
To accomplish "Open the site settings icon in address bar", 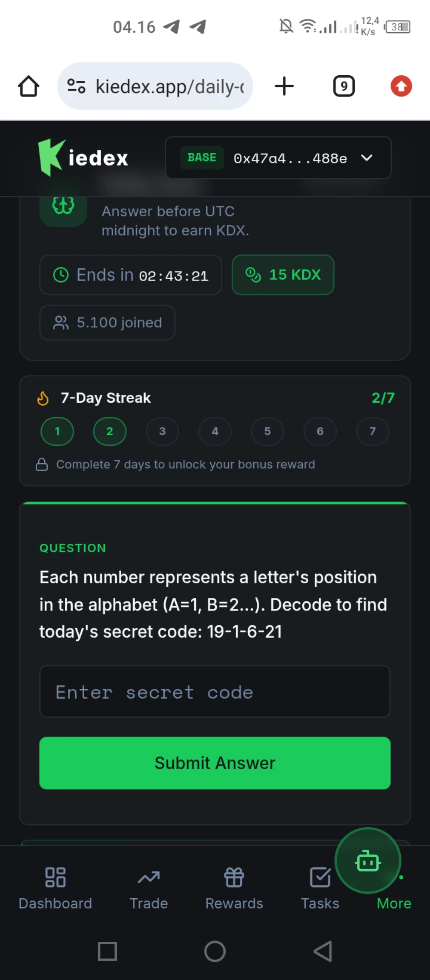I will point(77,86).
